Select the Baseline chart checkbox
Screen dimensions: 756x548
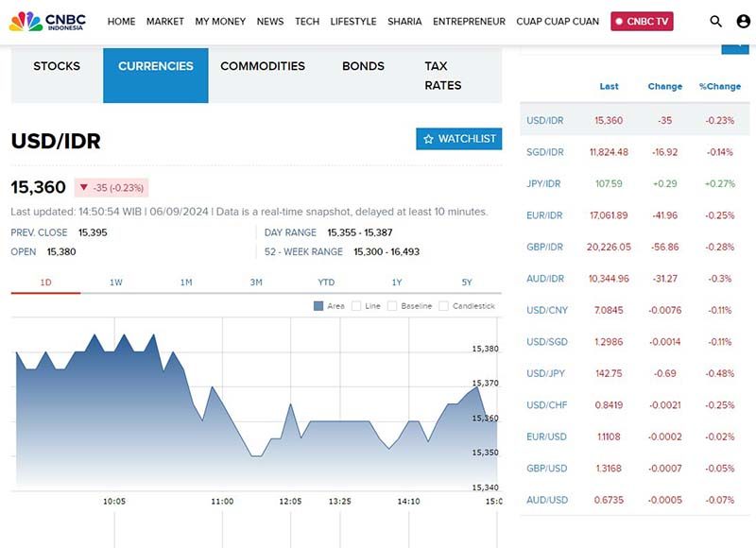394,306
